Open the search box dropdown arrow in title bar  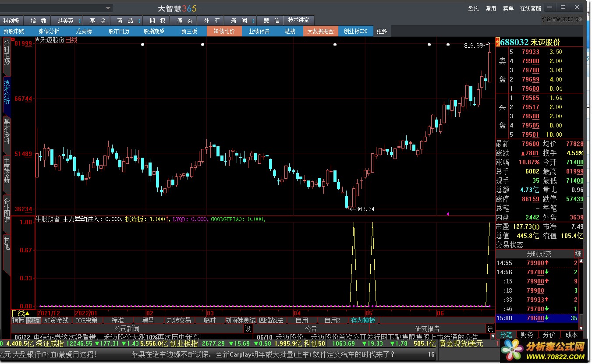point(108,8)
